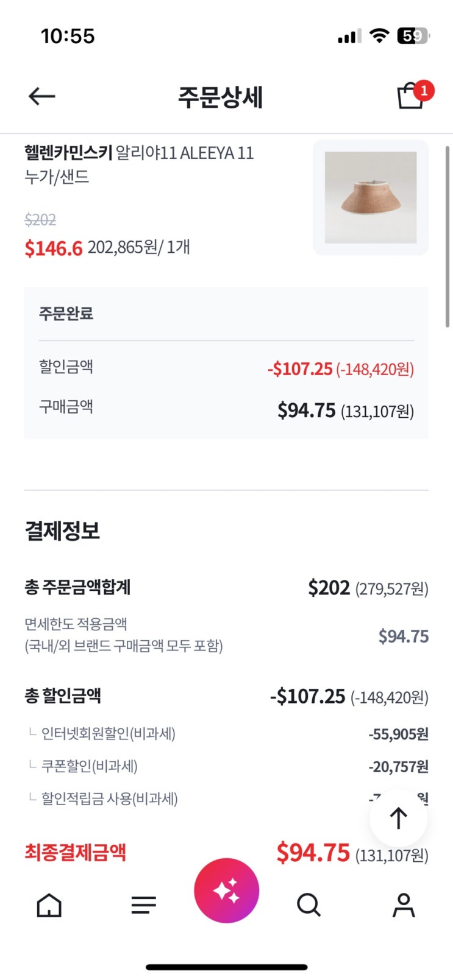Open the shopping bag cart
Image resolution: width=453 pixels, height=980 pixels.
(410, 97)
